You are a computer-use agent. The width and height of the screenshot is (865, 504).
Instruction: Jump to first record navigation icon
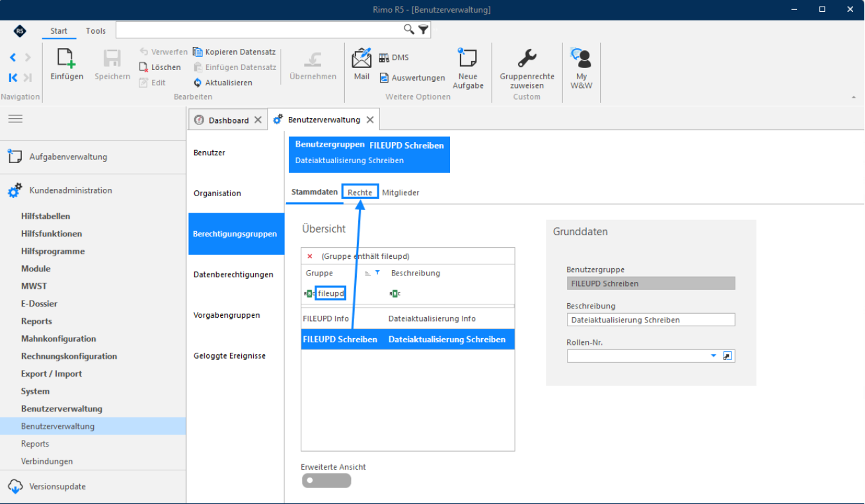click(x=13, y=77)
